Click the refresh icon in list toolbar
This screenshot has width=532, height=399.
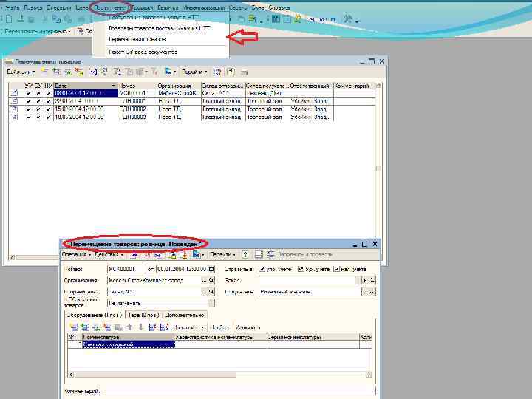pyautogui.click(x=218, y=72)
